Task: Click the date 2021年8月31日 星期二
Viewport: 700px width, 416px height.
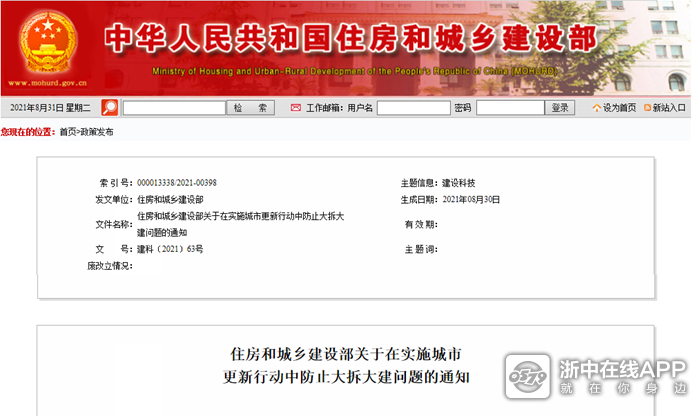Action: point(50,108)
